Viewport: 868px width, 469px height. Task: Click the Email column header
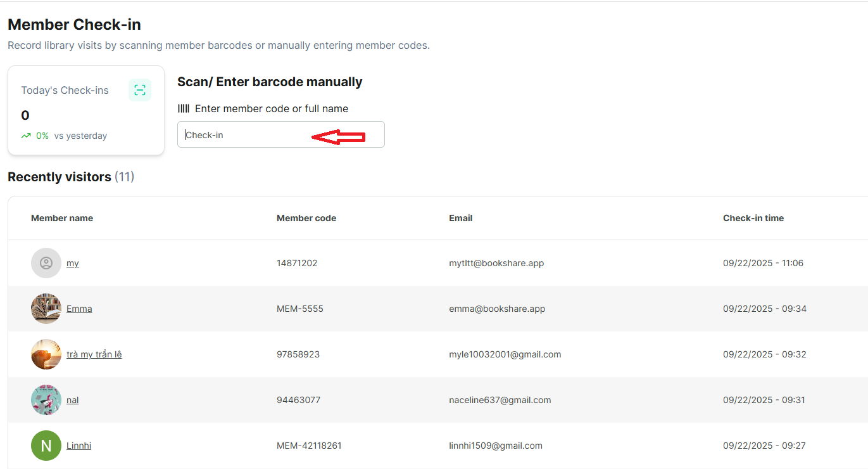461,218
